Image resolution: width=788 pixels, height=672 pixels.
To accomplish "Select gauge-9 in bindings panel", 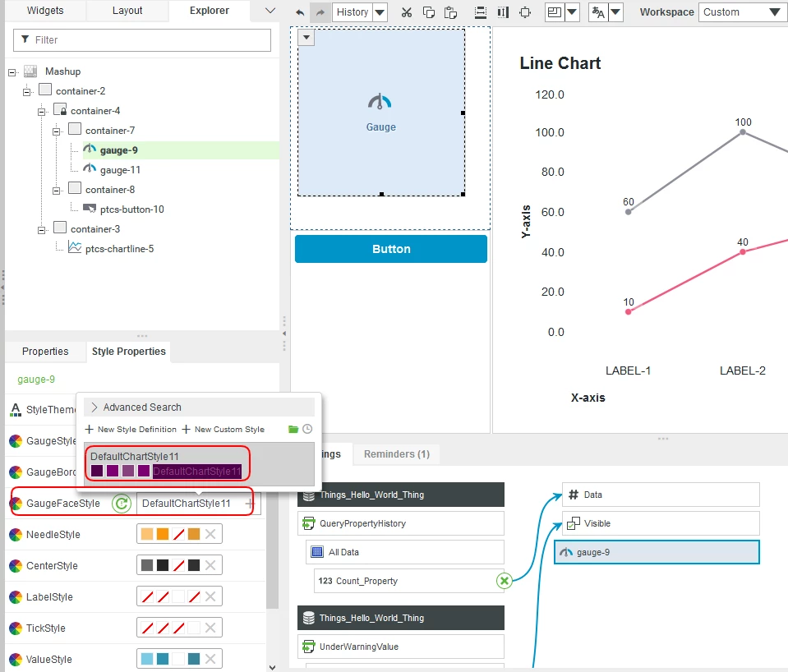I will [657, 552].
